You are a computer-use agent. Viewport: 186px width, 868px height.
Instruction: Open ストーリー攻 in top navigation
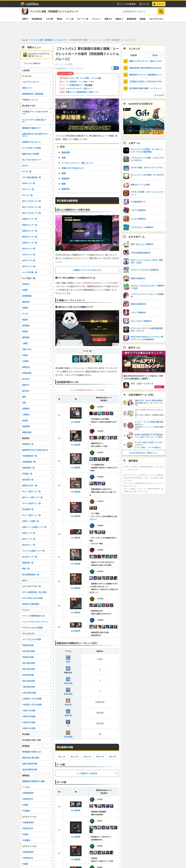point(83,19)
